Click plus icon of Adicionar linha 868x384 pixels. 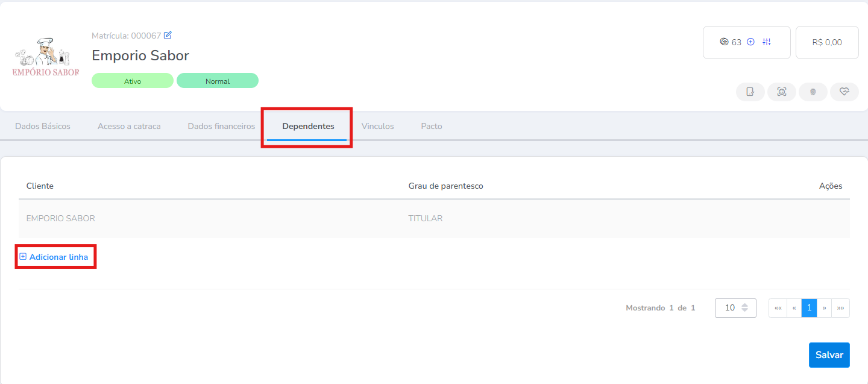point(23,257)
